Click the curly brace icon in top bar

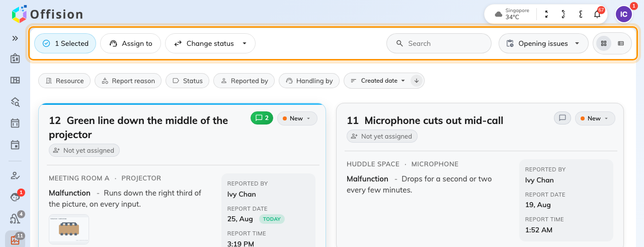(x=581, y=14)
